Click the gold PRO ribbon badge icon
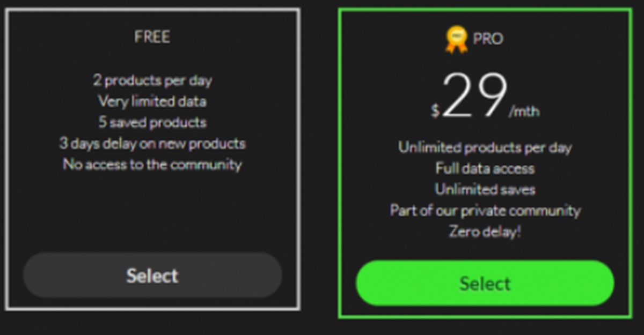Screen dimensions: 644x335 [456, 40]
